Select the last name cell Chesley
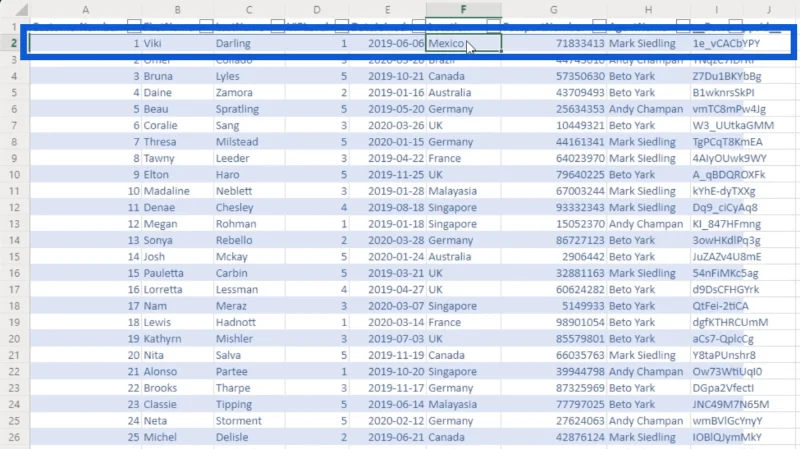Screen dimensions: 800x449 (x=249, y=207)
